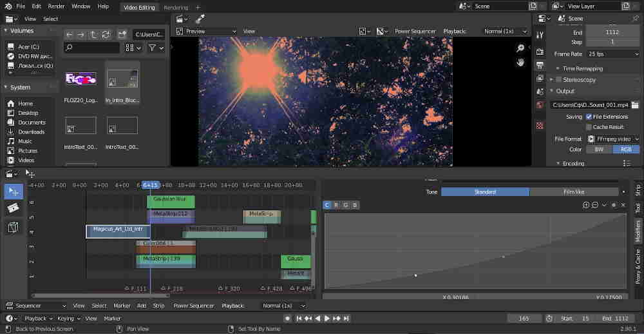Enable the Stereoscopy checkbox
Screen dimensions: 644x334
558,79
